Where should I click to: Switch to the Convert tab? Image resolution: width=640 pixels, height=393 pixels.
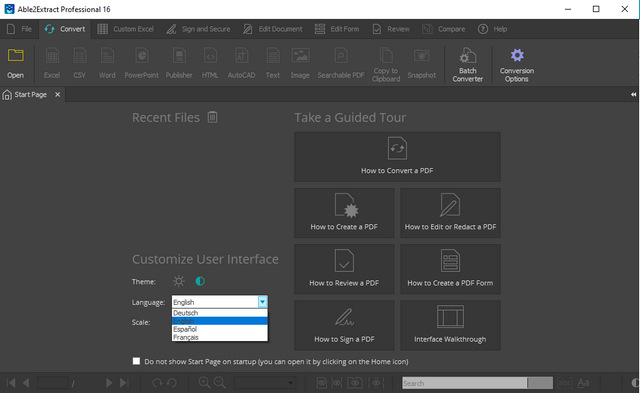coord(65,29)
